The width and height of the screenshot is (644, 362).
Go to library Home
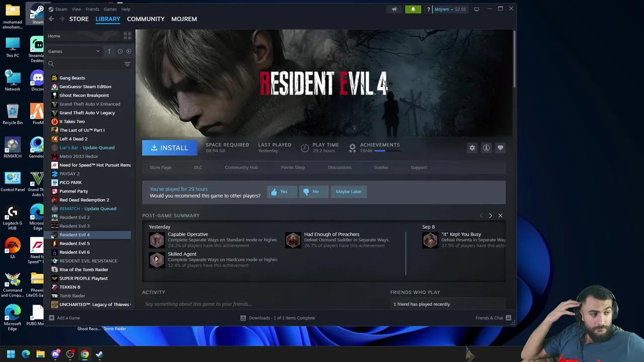[54, 36]
